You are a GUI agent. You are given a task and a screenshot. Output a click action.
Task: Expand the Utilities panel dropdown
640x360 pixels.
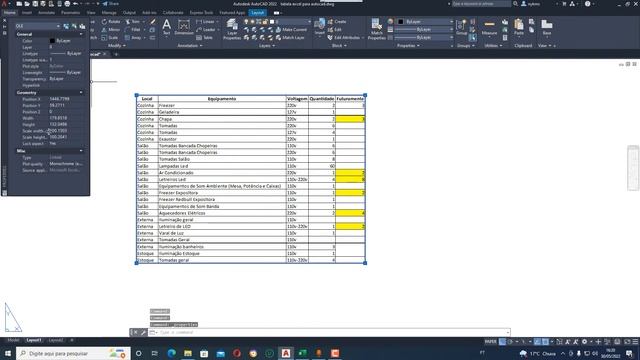tap(493, 46)
